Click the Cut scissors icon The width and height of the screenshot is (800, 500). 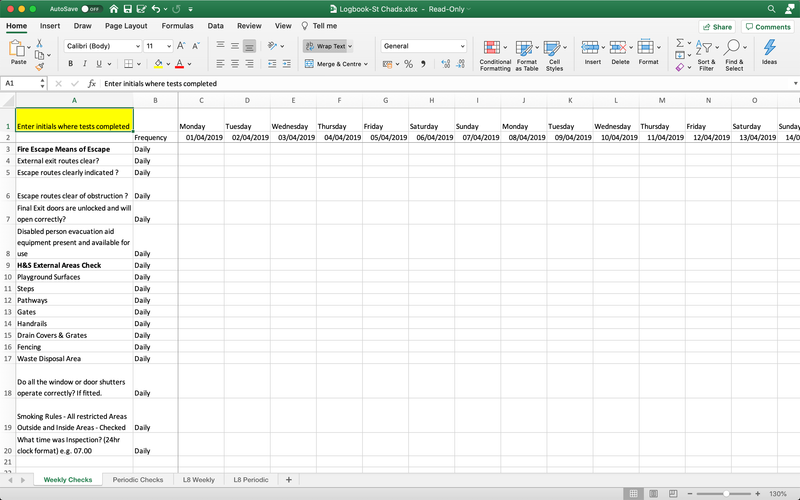(x=39, y=43)
